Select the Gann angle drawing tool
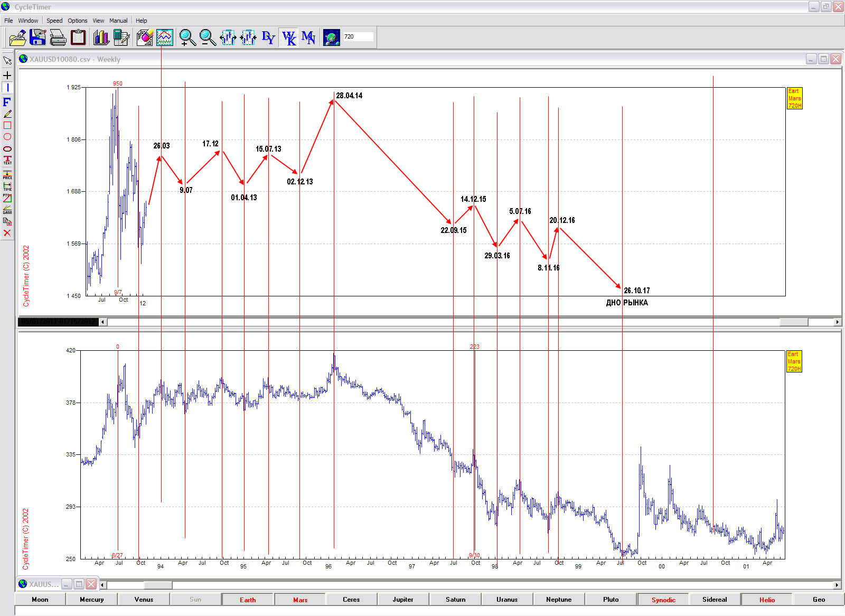 point(7,210)
